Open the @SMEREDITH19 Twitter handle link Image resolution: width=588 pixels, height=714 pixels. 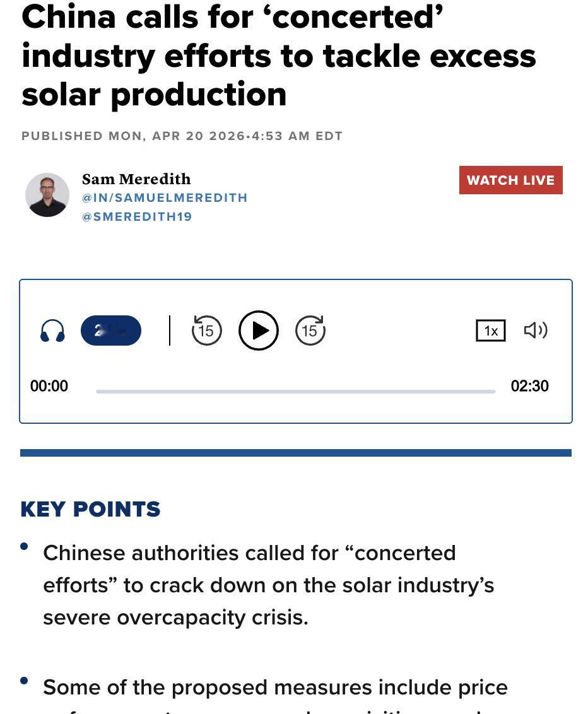[137, 217]
